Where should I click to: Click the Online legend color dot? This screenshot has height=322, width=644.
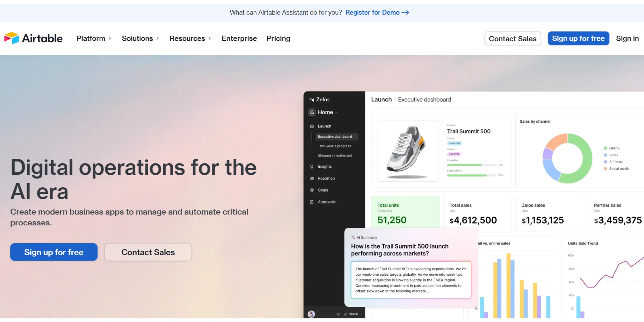[605, 148]
